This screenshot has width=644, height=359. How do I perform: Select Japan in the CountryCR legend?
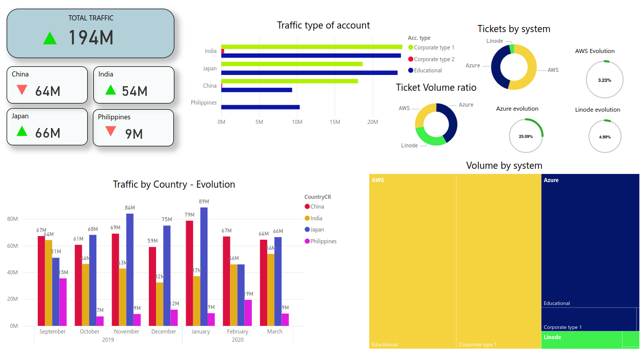pyautogui.click(x=317, y=229)
